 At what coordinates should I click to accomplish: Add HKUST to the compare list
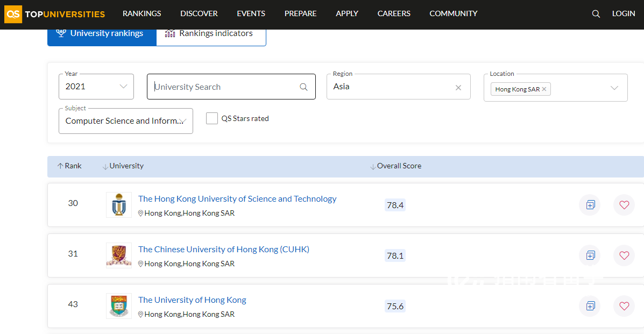pyautogui.click(x=590, y=204)
